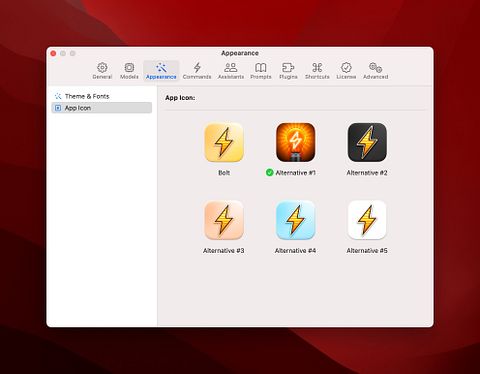The width and height of the screenshot is (480, 374).
Task: Pick the dark Alternative #2 icon
Action: [x=367, y=142]
